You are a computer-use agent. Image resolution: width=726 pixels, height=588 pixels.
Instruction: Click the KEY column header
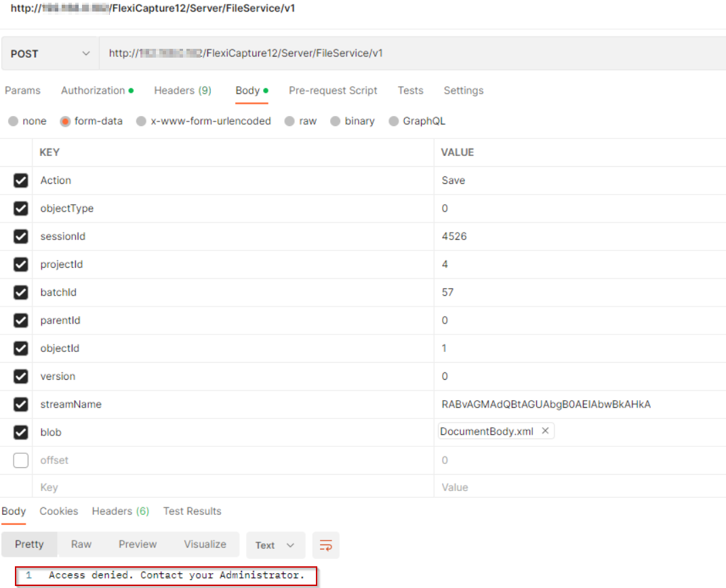(49, 153)
